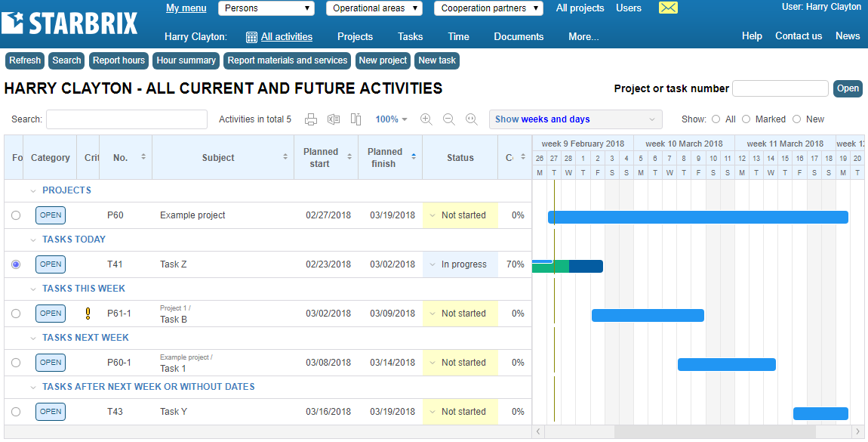Click the column layout icon

point(356,119)
